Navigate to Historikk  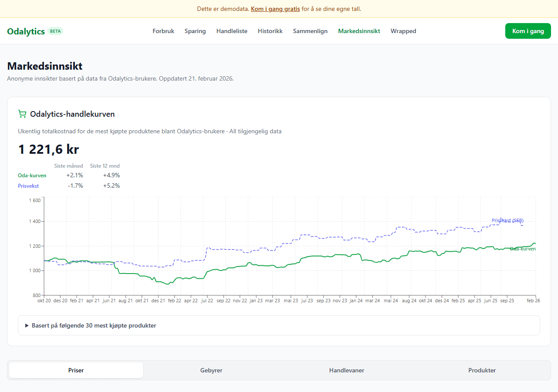(270, 31)
